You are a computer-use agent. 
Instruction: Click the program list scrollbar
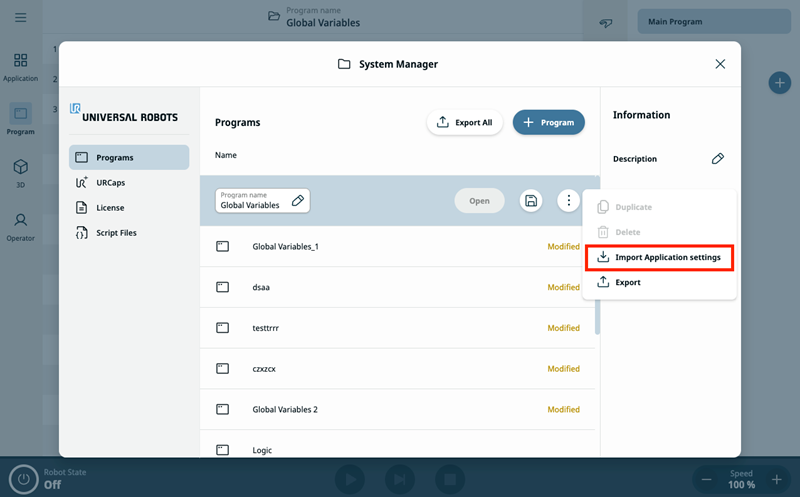coord(597,255)
